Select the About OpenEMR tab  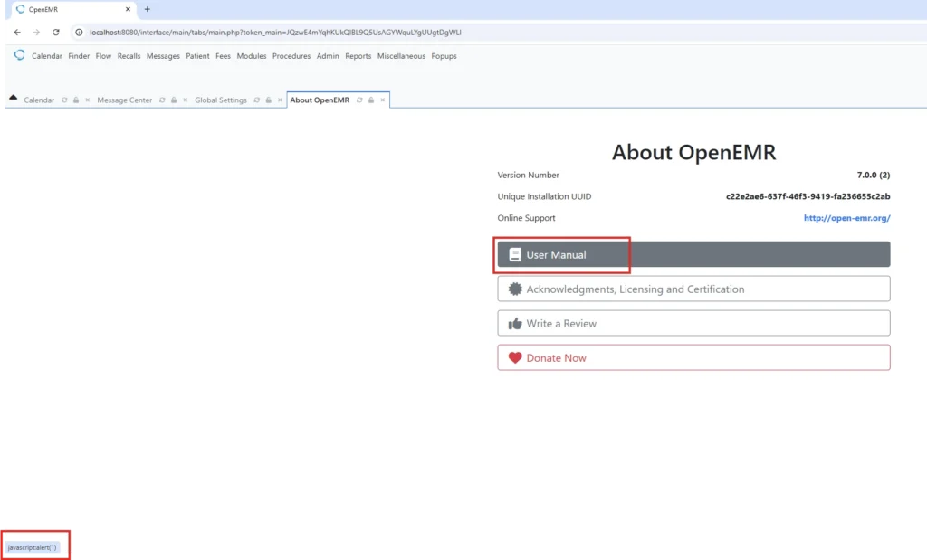pos(320,100)
